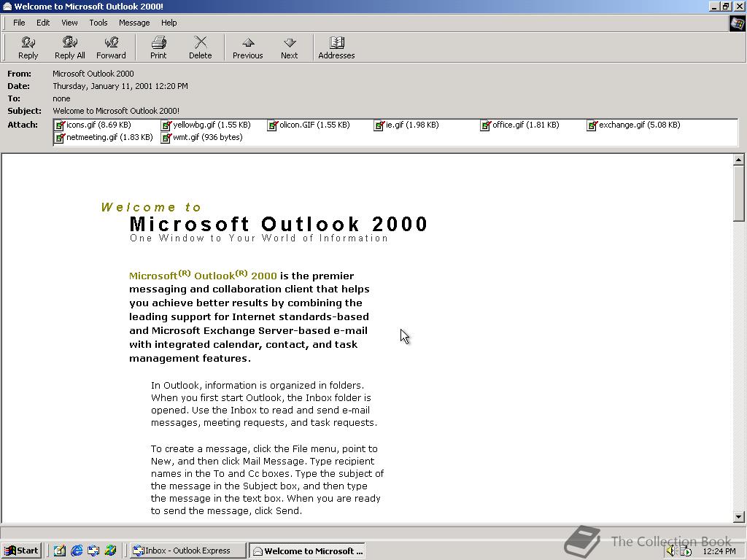Select the icons.gif attachment
Viewport: 747px width, 560px height.
pos(93,125)
